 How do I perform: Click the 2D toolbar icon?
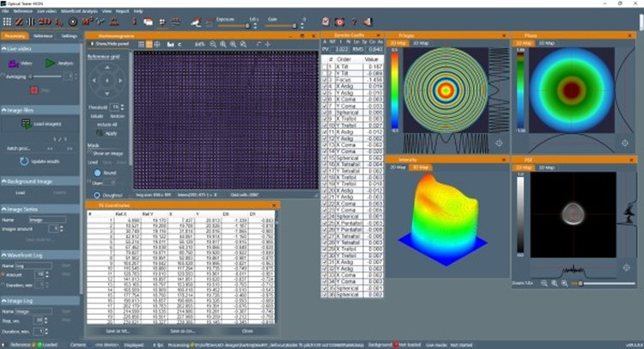45,21
